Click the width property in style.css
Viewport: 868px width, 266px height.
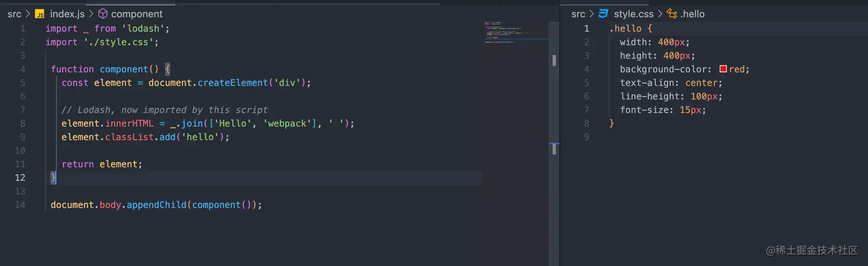click(633, 42)
